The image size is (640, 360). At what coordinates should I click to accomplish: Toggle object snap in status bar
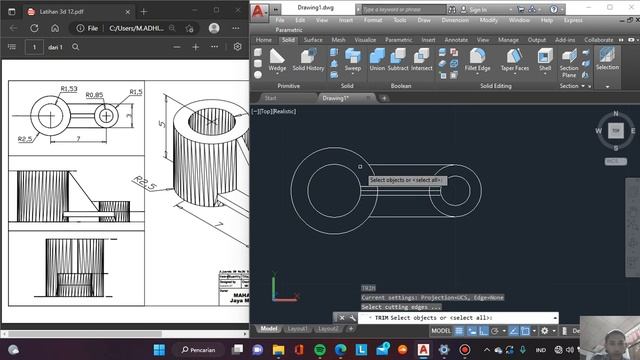coord(525,331)
